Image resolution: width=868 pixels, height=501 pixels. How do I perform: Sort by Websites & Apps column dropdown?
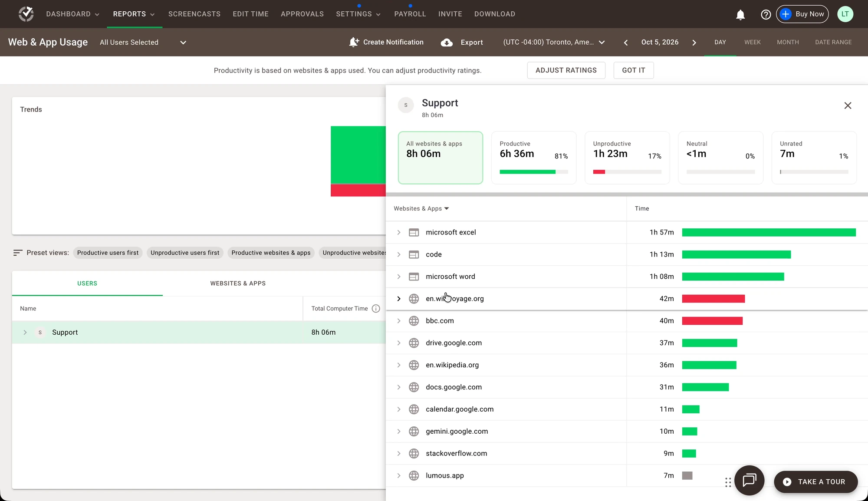421,209
